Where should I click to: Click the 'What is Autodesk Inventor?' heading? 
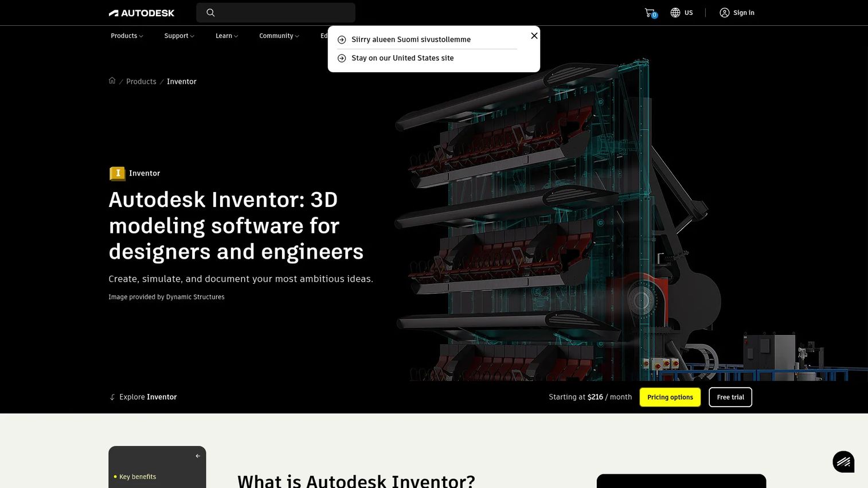(356, 481)
